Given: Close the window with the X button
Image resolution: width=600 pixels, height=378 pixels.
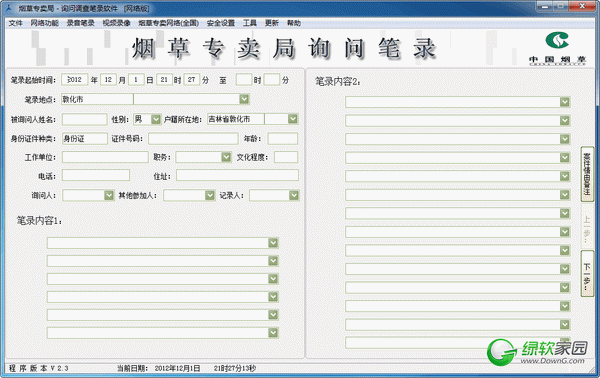Looking at the screenshot, I should click(x=582, y=6).
